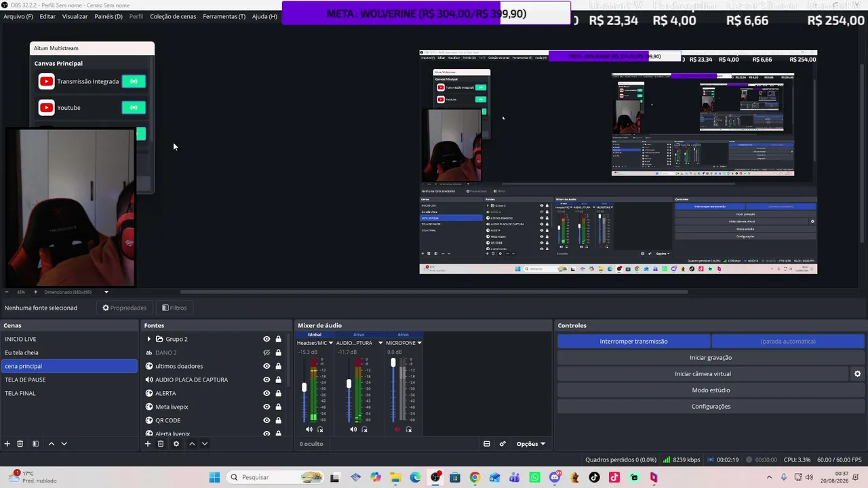Hide the ALERTA source

[267, 393]
